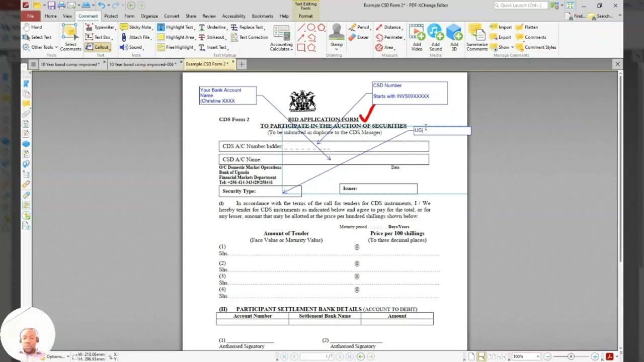Open the Organize ribbon tab
This screenshot has height=362, width=644.
point(149,16)
